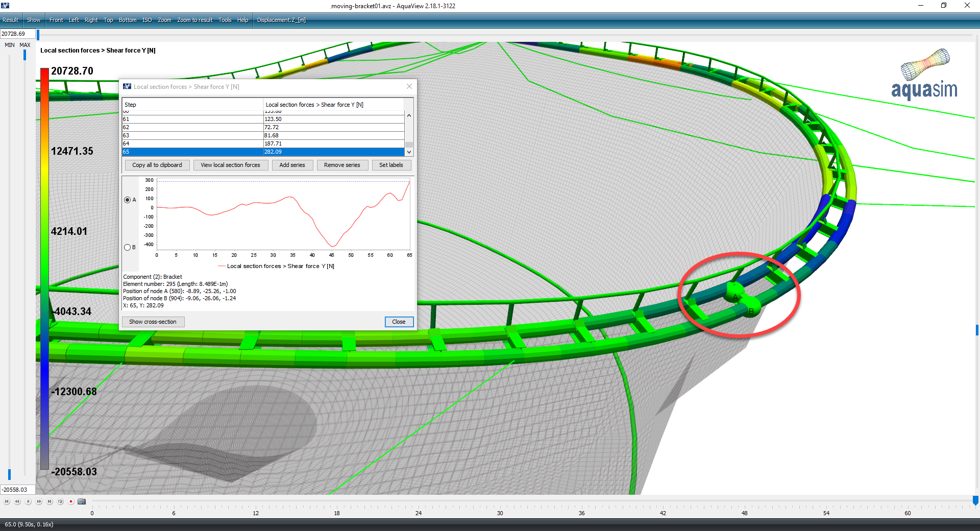This screenshot has width=980, height=531.
Task: Click the Close button in dialog
Action: click(x=399, y=322)
